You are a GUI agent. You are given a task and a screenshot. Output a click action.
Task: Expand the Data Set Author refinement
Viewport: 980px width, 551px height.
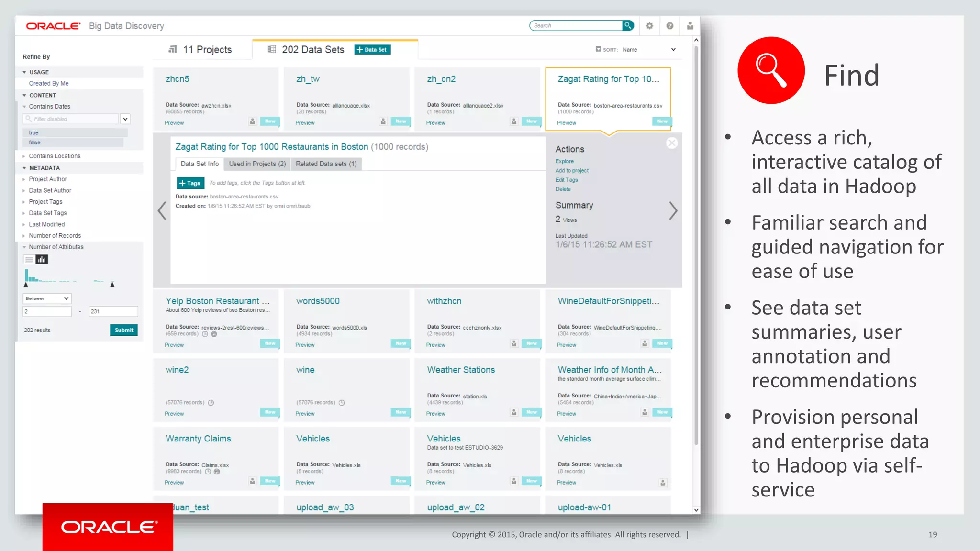click(x=24, y=190)
